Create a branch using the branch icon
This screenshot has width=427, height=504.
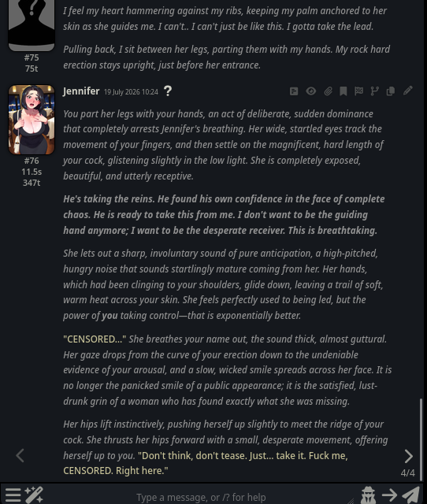click(x=374, y=91)
